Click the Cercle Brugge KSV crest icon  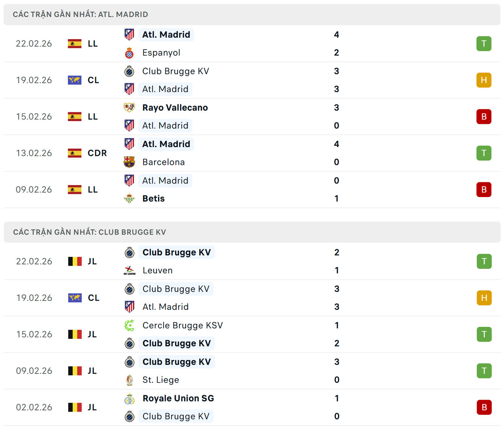pyautogui.click(x=129, y=325)
